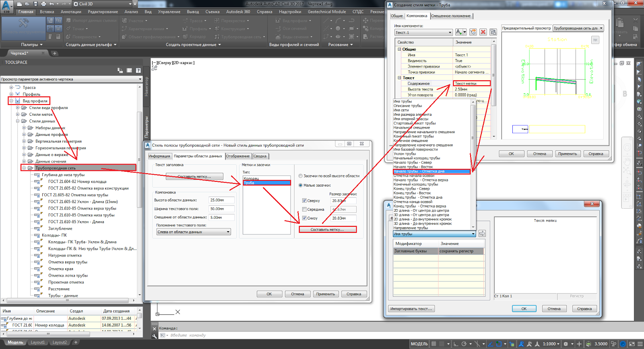Select the Натурная отметка tree item
The height and width of the screenshot is (349, 644).
65,255
